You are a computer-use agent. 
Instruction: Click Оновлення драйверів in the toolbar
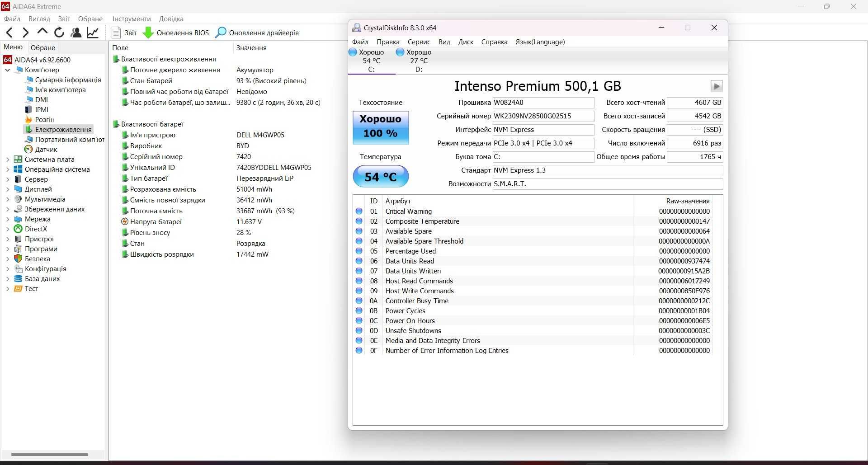pos(257,33)
